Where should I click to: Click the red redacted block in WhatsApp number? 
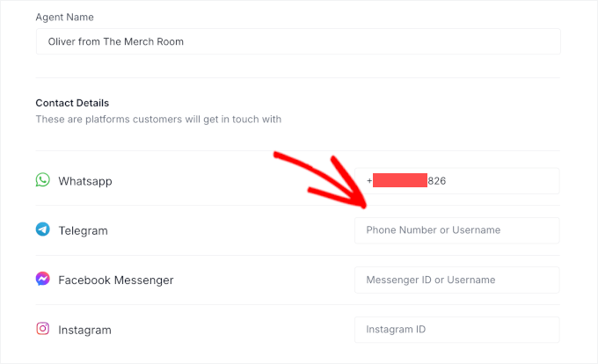point(400,181)
